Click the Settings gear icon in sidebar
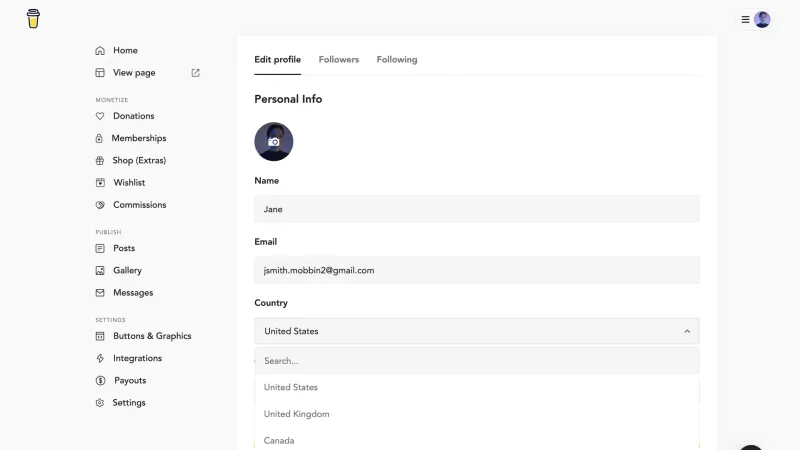This screenshot has height=450, width=800. click(x=100, y=403)
